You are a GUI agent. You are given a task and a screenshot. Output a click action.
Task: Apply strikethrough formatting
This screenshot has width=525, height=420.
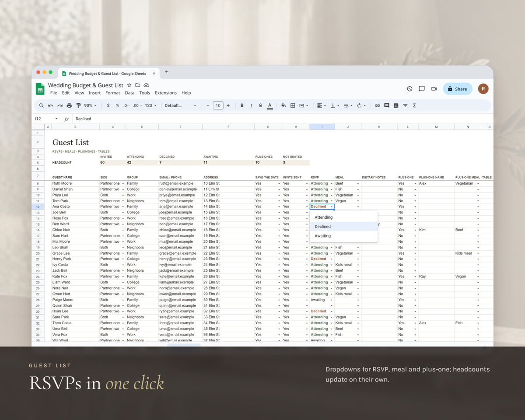[x=260, y=105]
